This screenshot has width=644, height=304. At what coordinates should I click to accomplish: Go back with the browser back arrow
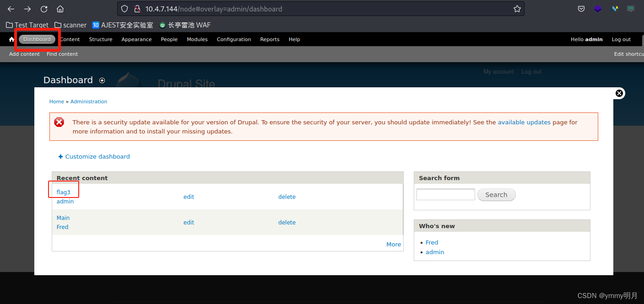click(x=11, y=9)
